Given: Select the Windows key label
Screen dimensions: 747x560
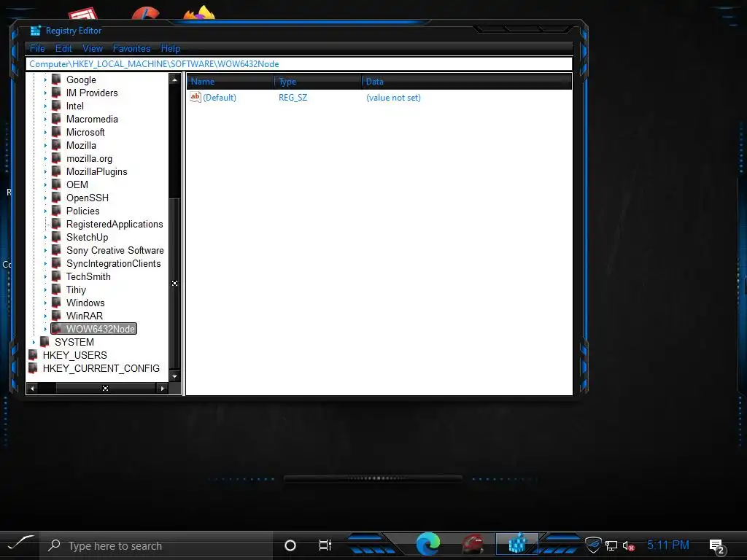Looking at the screenshot, I should point(85,303).
